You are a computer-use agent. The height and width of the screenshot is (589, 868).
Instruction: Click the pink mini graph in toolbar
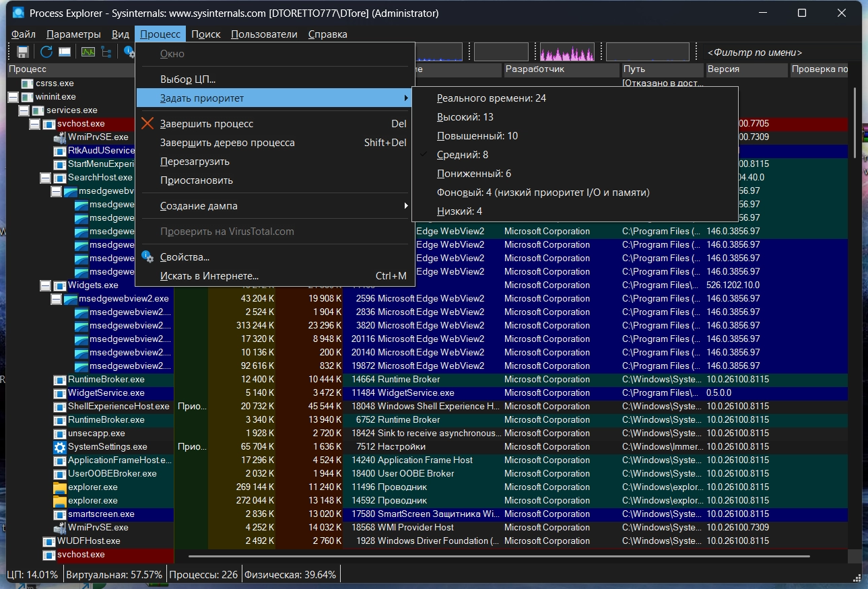567,53
